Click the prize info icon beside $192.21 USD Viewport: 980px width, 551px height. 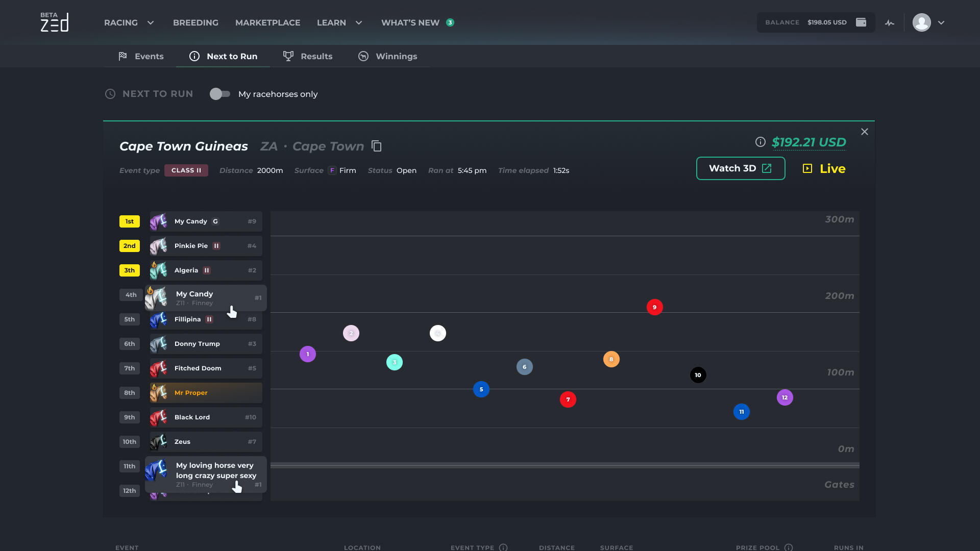pyautogui.click(x=760, y=142)
